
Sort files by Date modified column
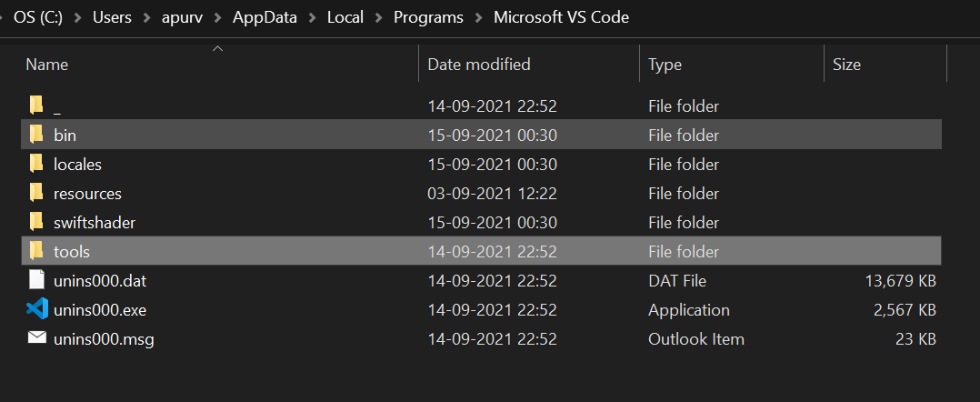point(479,65)
